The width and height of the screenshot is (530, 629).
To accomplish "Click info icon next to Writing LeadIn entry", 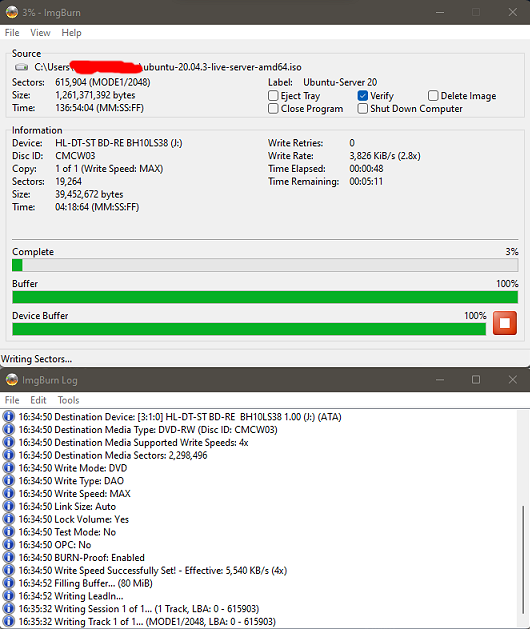I will click(x=8, y=596).
